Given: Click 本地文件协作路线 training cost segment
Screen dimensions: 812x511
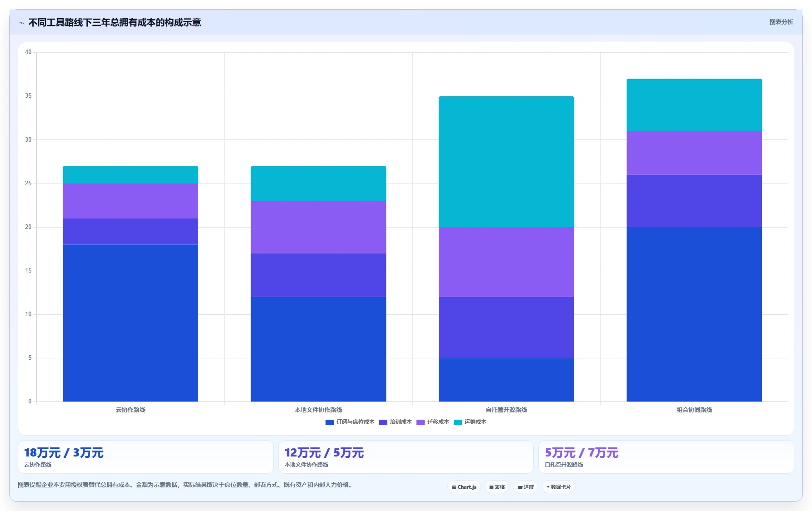Looking at the screenshot, I should coord(318,275).
